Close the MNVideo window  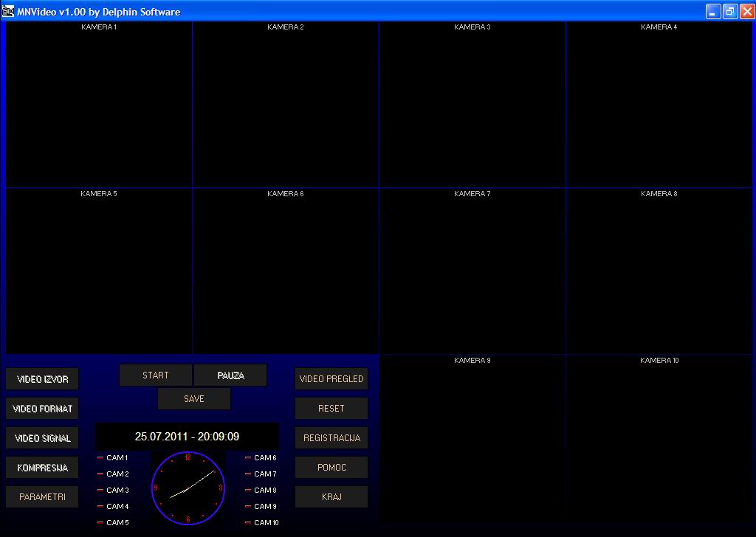tap(747, 12)
